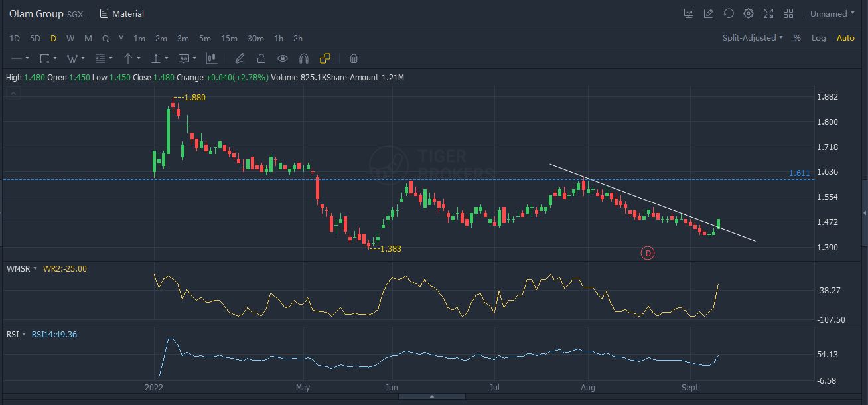Toggle Log scale
Viewport: 868px width, 405px height.
coord(819,38)
